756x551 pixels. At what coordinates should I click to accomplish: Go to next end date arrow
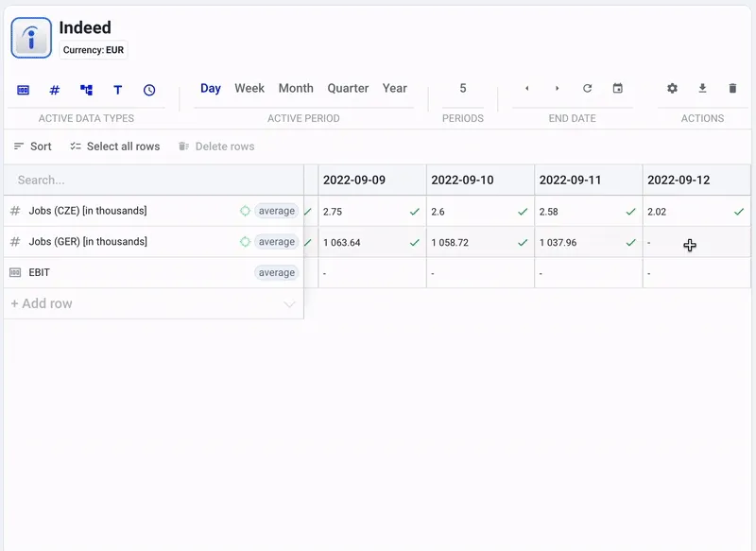pos(557,88)
